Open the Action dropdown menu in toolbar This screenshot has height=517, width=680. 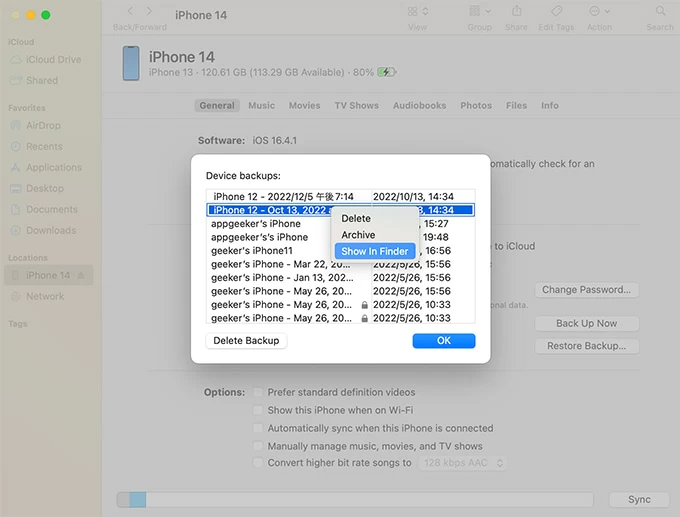tap(600, 11)
